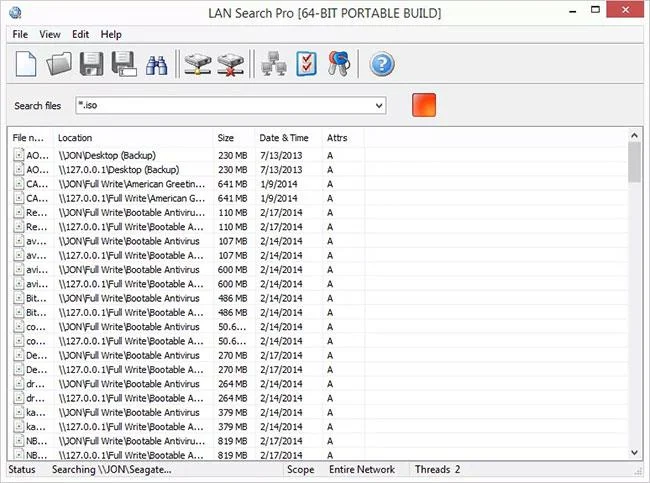
Task: Select \\127.0.0.1 row with 264 MB
Action: [318, 398]
